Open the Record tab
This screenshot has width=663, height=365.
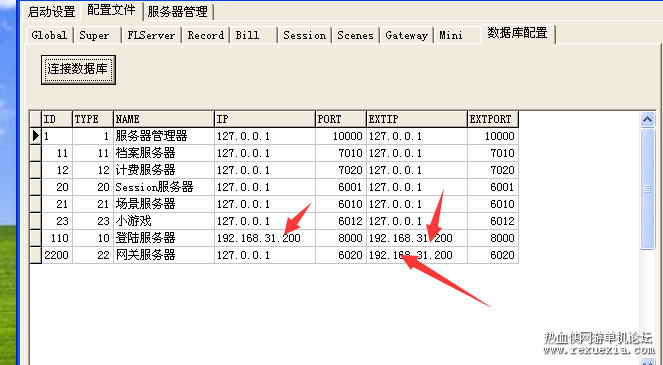[205, 35]
